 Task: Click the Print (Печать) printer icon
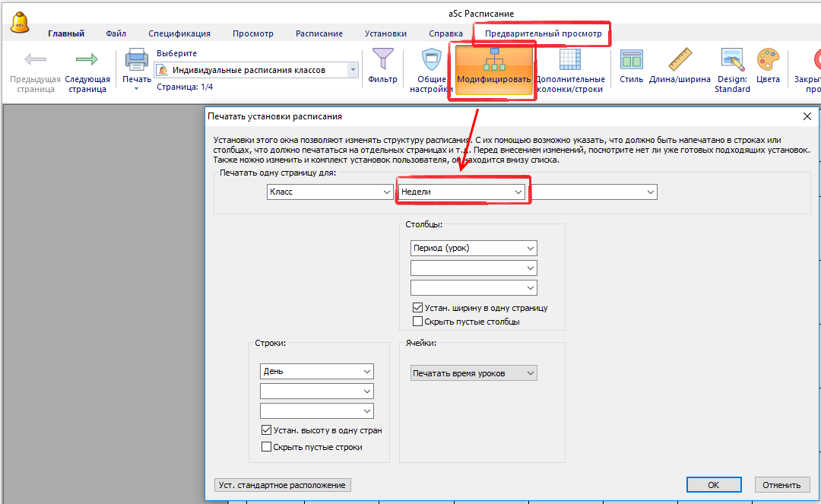[x=137, y=61]
